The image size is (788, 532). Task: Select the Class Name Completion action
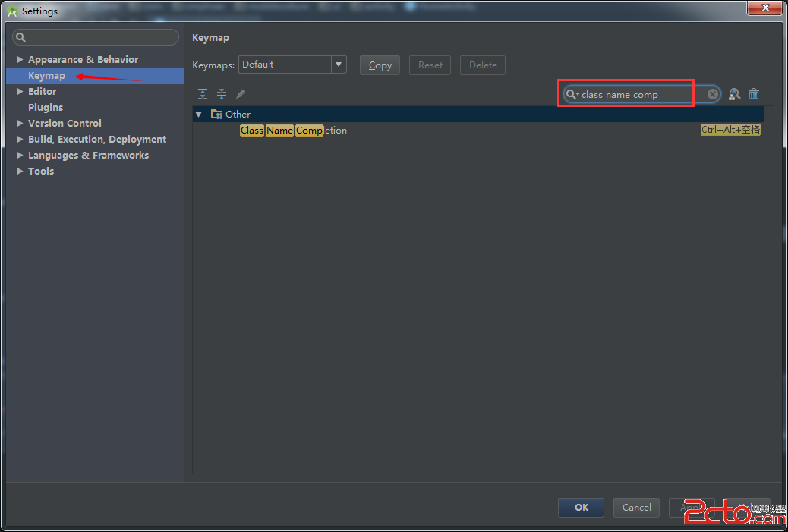pos(293,131)
